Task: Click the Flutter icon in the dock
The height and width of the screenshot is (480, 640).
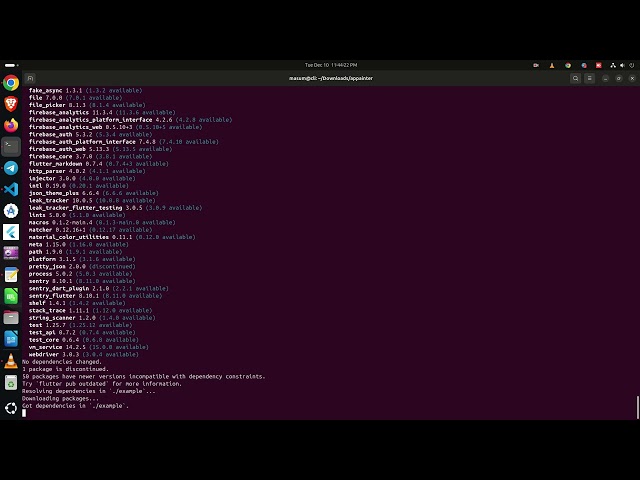Action: 11,232
